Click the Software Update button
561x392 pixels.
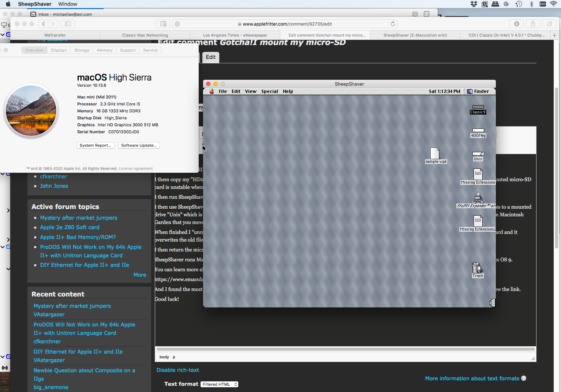click(139, 145)
